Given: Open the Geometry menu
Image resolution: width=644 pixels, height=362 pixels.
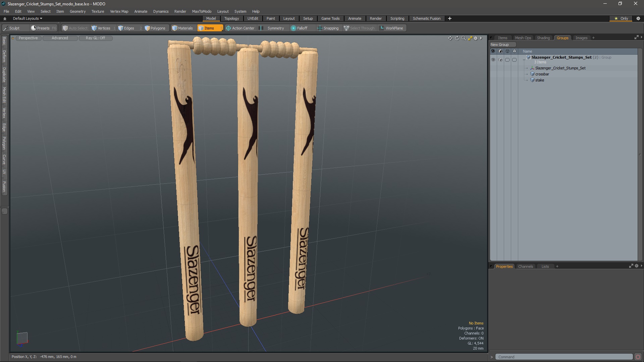Looking at the screenshot, I should coord(77,11).
